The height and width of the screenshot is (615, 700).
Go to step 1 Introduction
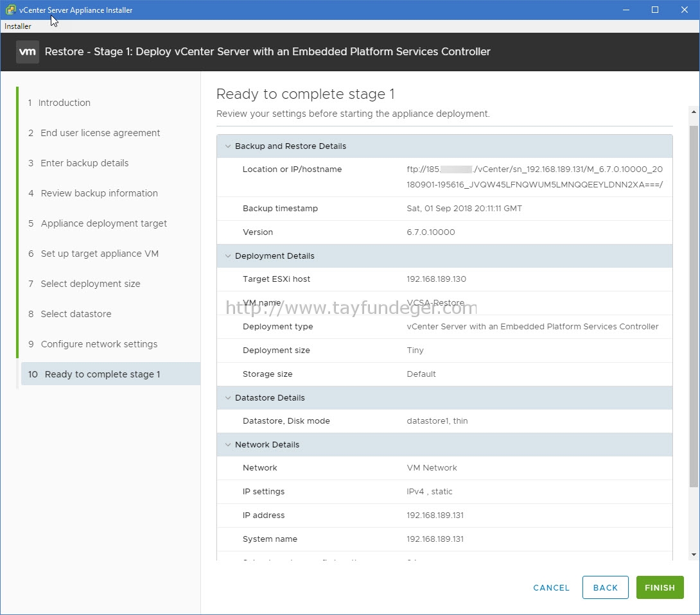pyautogui.click(x=59, y=103)
